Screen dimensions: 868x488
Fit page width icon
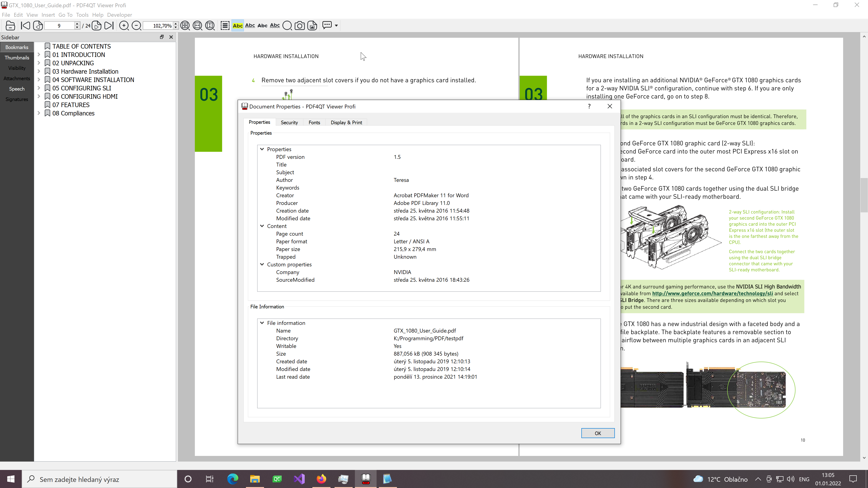pos(198,26)
